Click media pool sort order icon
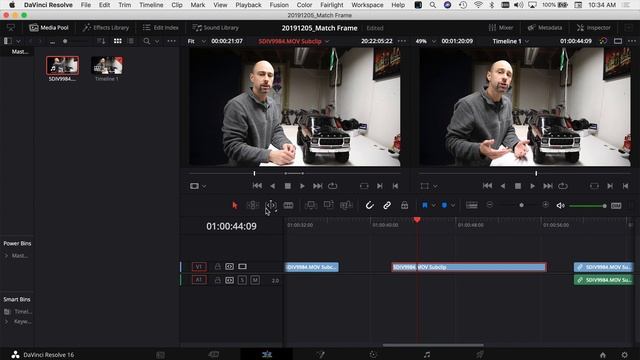 coord(101,41)
